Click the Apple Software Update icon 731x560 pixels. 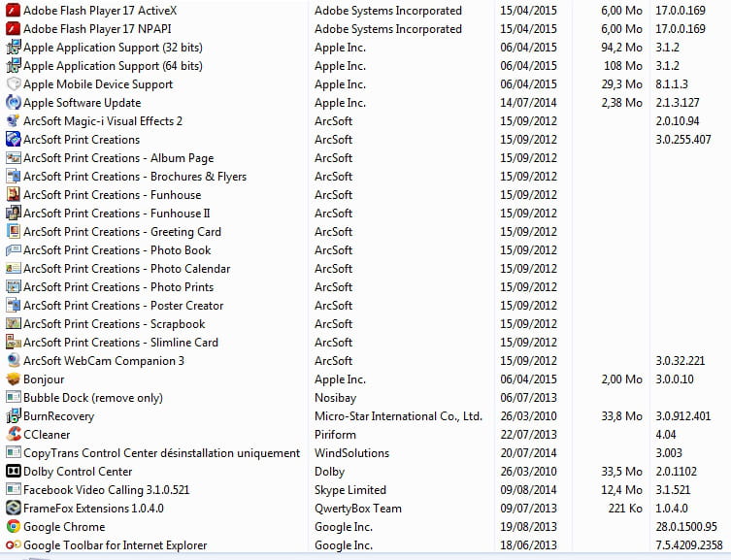click(13, 103)
